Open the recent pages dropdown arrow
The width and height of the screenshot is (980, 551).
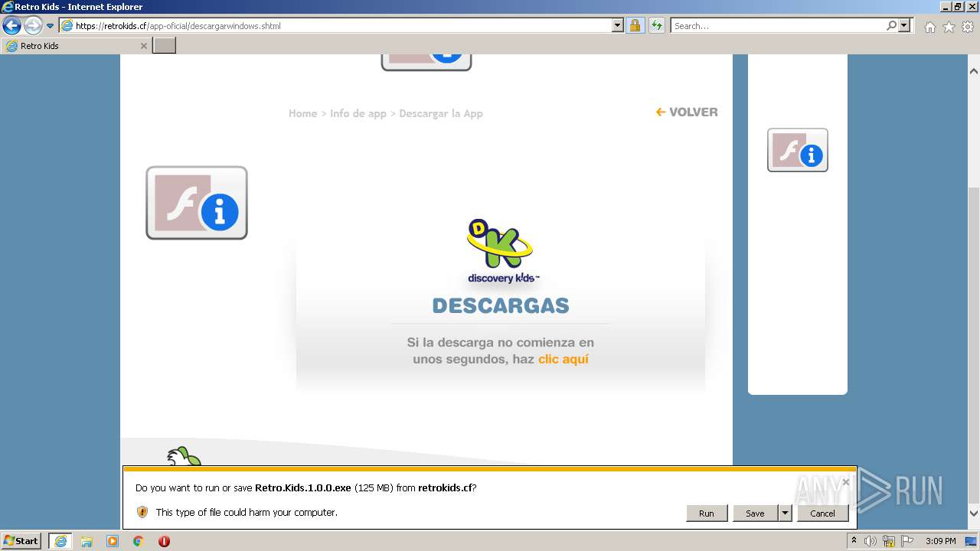pyautogui.click(x=51, y=26)
